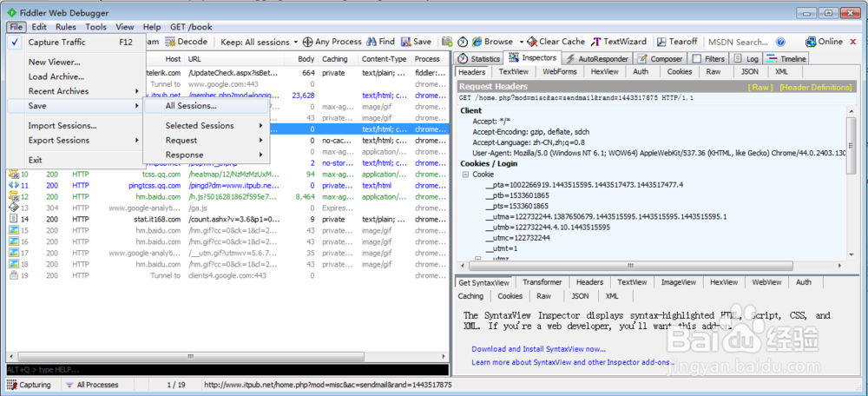This screenshot has height=396, width=868.
Task: Click the [Header Definitions] link
Action: click(x=815, y=88)
